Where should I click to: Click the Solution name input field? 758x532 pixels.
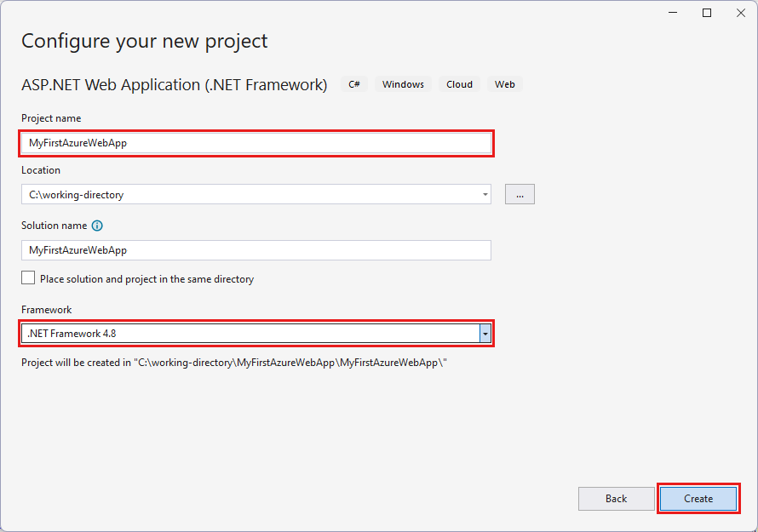pos(256,250)
